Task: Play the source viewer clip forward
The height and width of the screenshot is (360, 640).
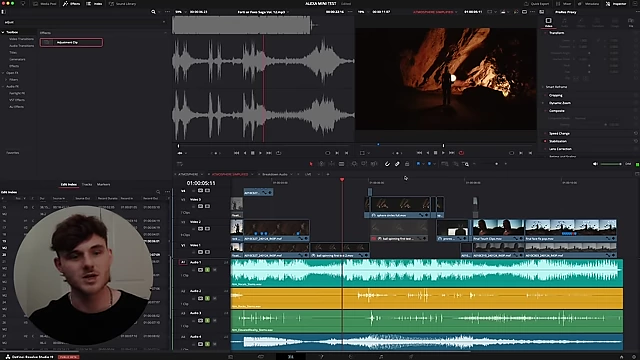Action: pos(260,153)
